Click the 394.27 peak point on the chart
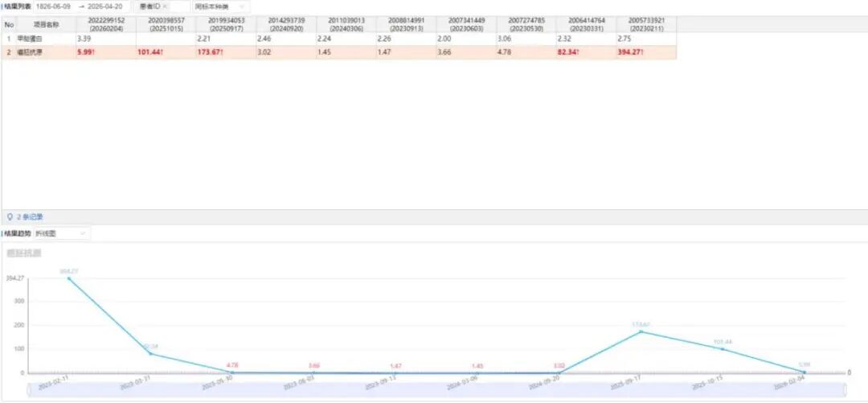The image size is (868, 403). pyautogui.click(x=68, y=278)
